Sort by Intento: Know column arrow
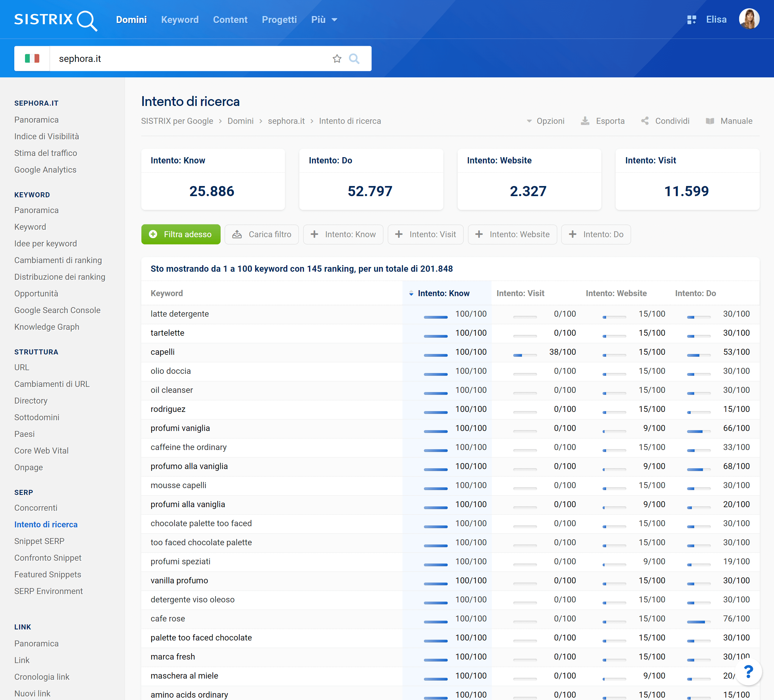 tap(411, 293)
